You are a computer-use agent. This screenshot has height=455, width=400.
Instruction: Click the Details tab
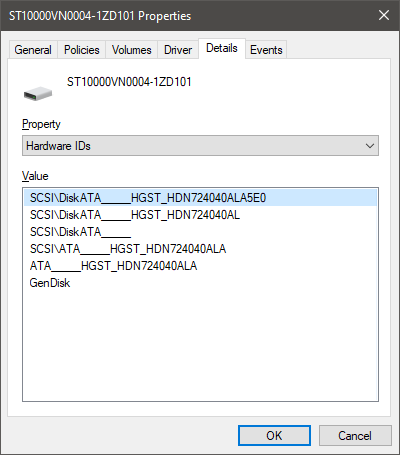click(222, 48)
